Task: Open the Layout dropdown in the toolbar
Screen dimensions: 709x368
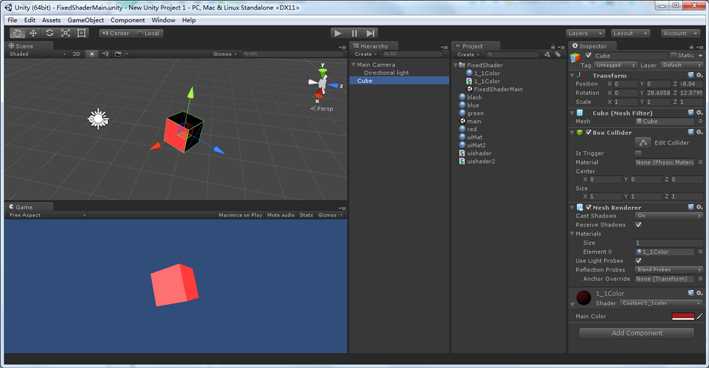Action: [630, 33]
